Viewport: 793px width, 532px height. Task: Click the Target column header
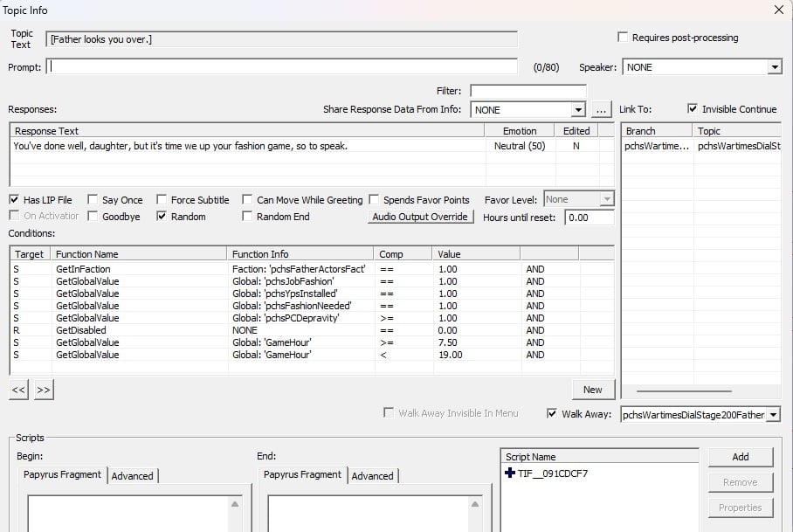(x=31, y=254)
